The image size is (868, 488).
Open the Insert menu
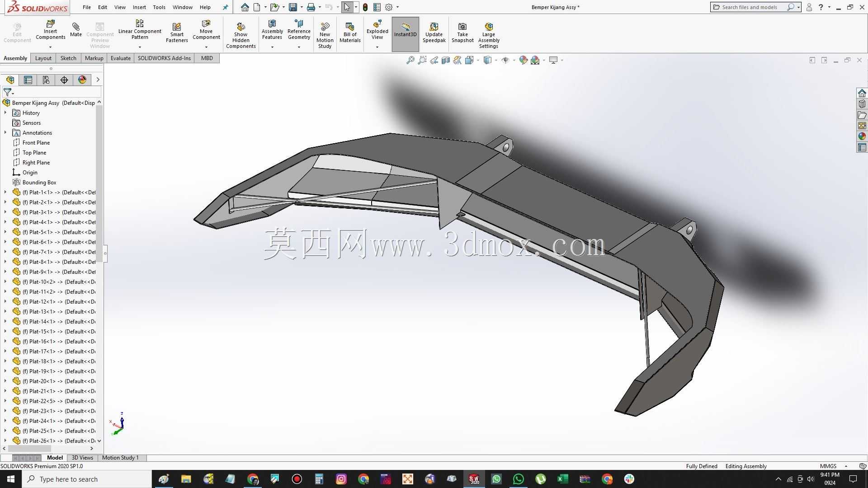(x=139, y=7)
